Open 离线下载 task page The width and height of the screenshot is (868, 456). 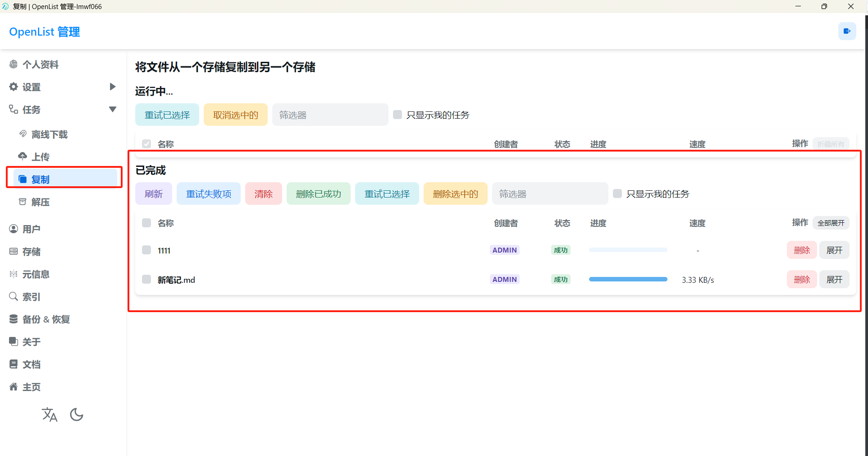pyautogui.click(x=50, y=134)
